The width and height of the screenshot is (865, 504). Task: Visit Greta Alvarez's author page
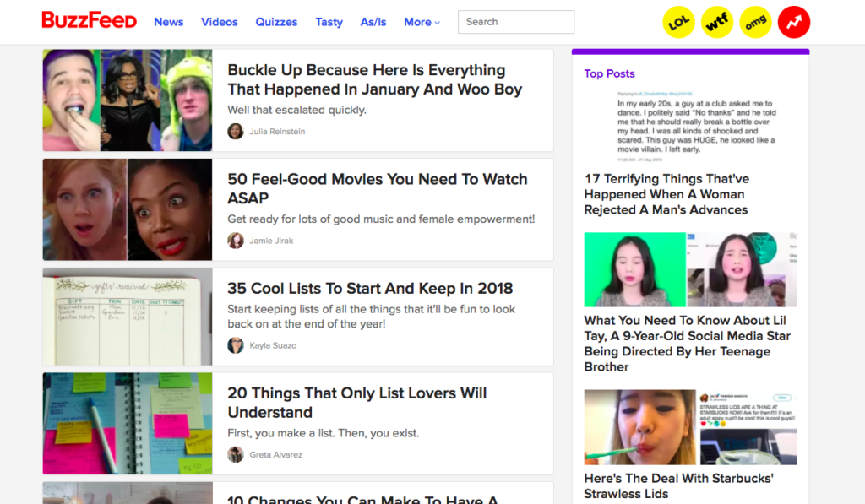276,454
